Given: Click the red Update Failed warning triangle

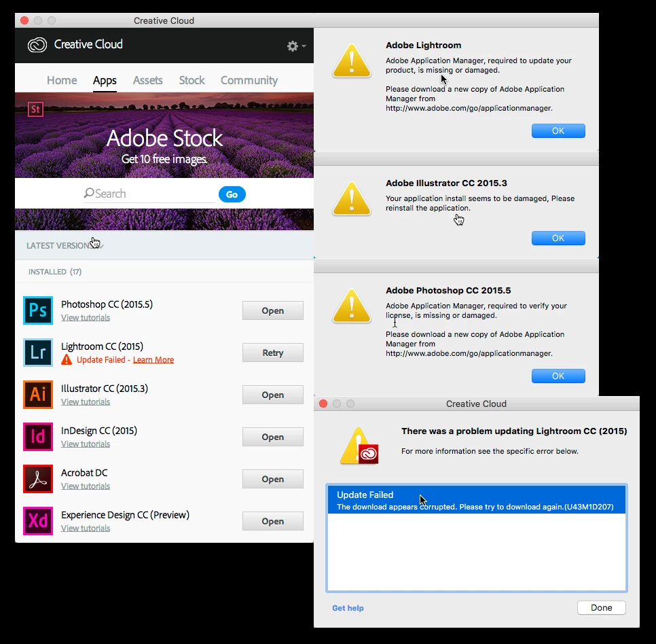Looking at the screenshot, I should (67, 360).
